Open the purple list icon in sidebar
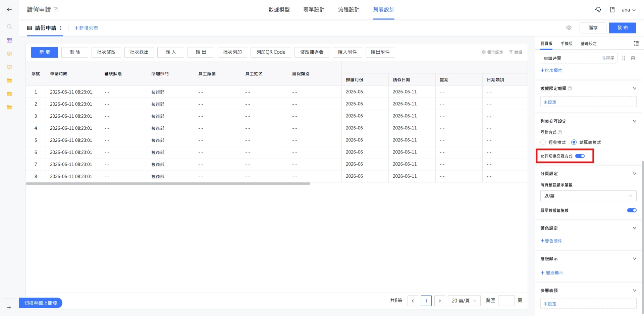This screenshot has height=316, width=644. tap(9, 40)
